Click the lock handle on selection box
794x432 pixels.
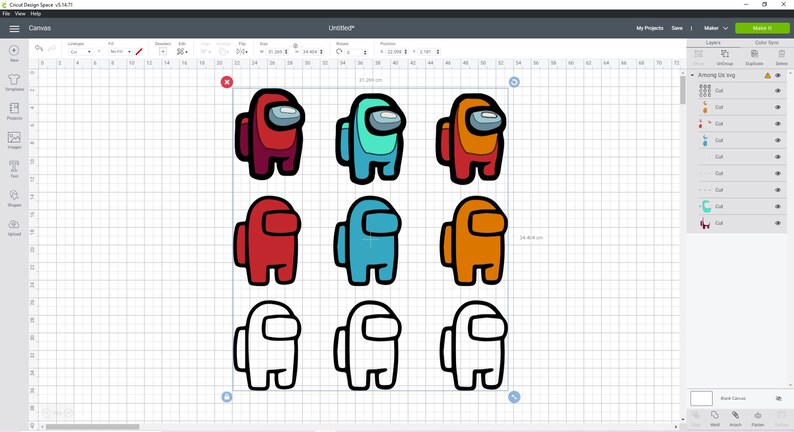pyautogui.click(x=227, y=397)
